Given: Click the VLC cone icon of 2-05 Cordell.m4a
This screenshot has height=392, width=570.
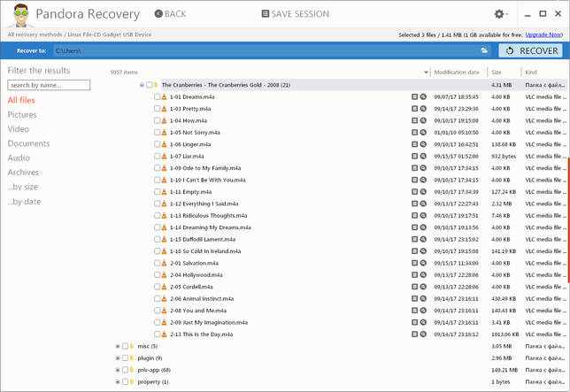Looking at the screenshot, I should (x=164, y=287).
